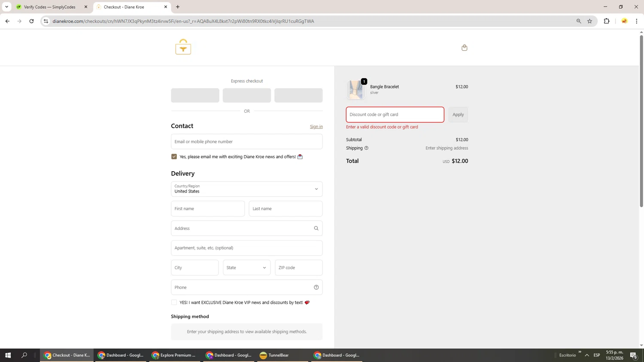
Task: Reload the checkout page
Action: (31, 21)
